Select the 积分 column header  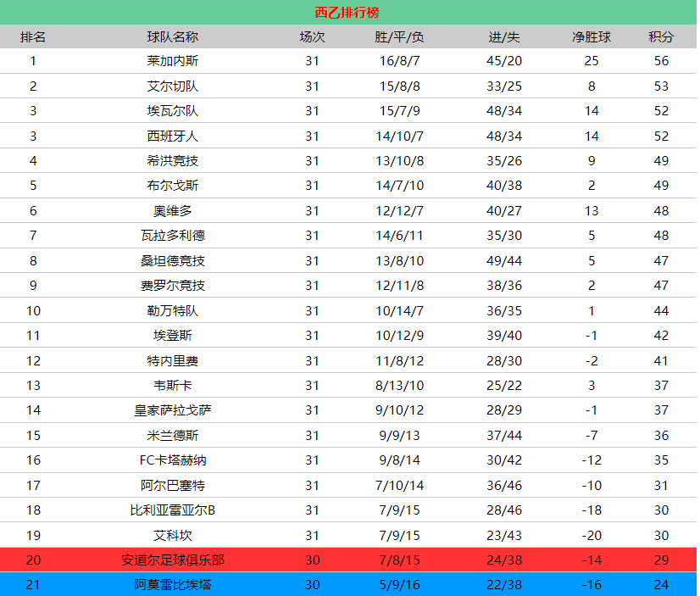tap(661, 36)
